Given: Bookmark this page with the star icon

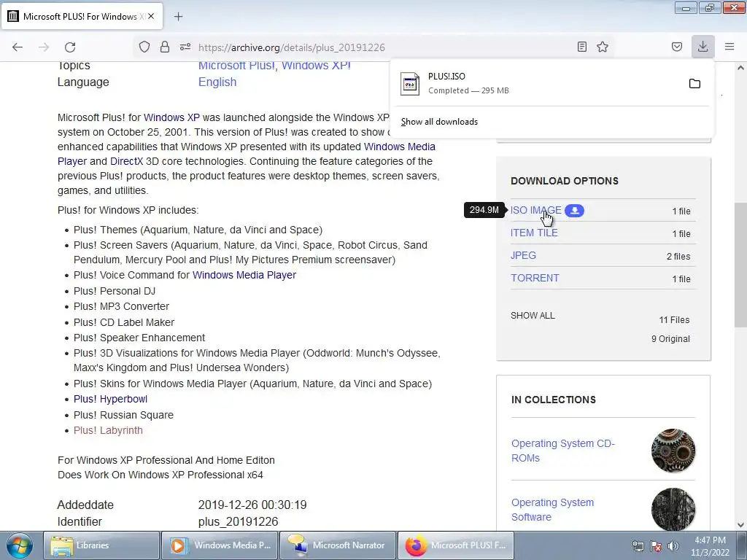Looking at the screenshot, I should point(603,47).
